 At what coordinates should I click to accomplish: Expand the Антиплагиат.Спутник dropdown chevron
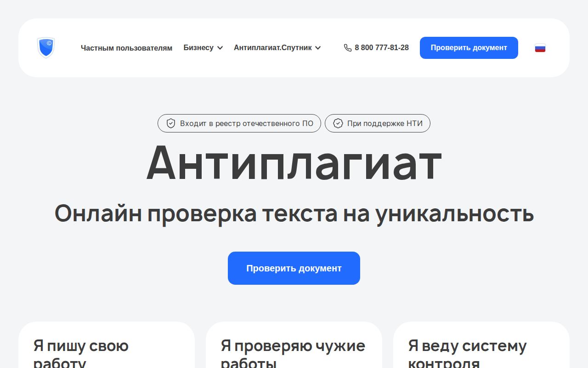pyautogui.click(x=318, y=48)
